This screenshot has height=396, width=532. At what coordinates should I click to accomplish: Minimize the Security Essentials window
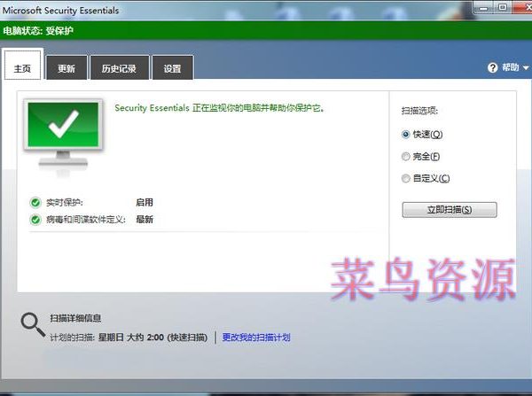(x=481, y=8)
